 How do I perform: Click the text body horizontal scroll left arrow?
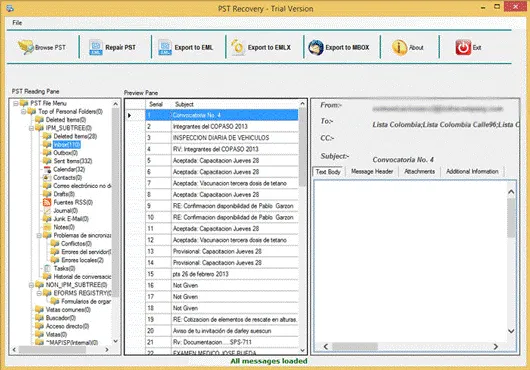coord(326,346)
